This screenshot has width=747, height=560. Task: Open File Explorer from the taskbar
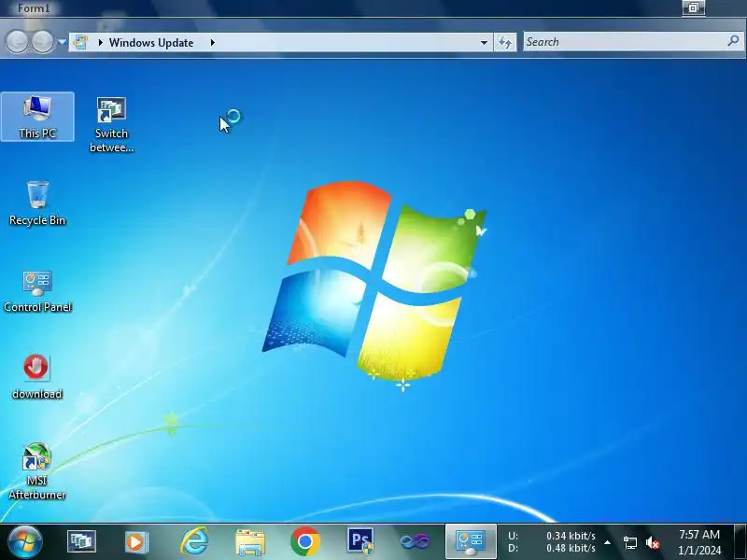[250, 542]
